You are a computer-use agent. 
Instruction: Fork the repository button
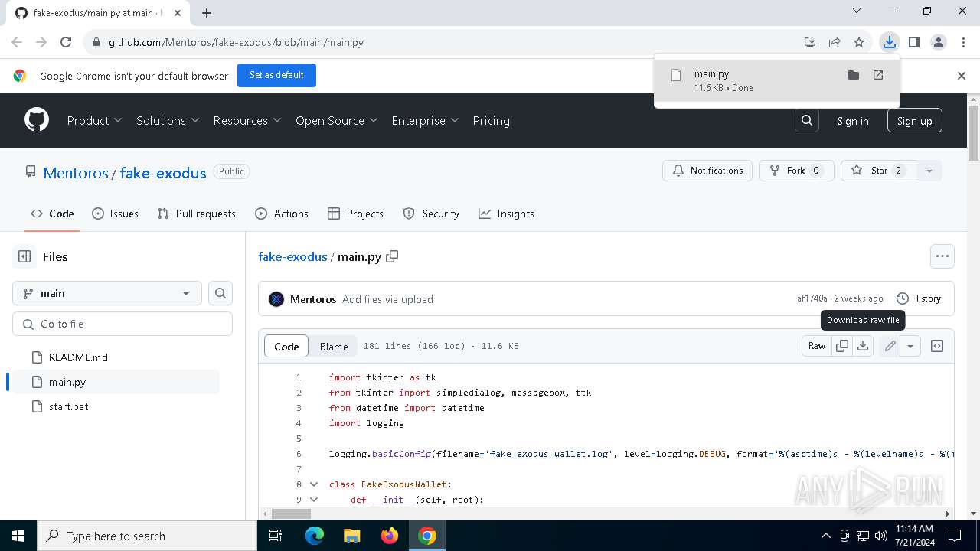click(x=796, y=171)
